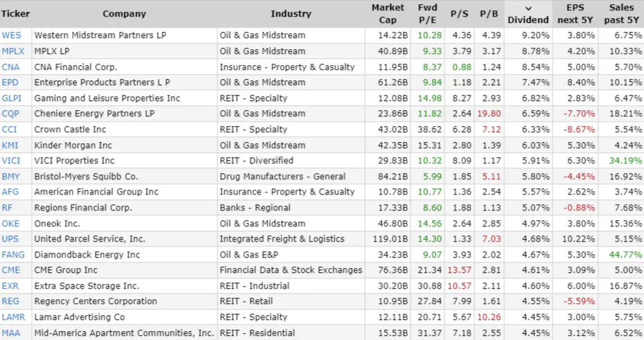Sort by Market Cap column header
Image resolution: width=644 pixels, height=340 pixels.
point(388,14)
